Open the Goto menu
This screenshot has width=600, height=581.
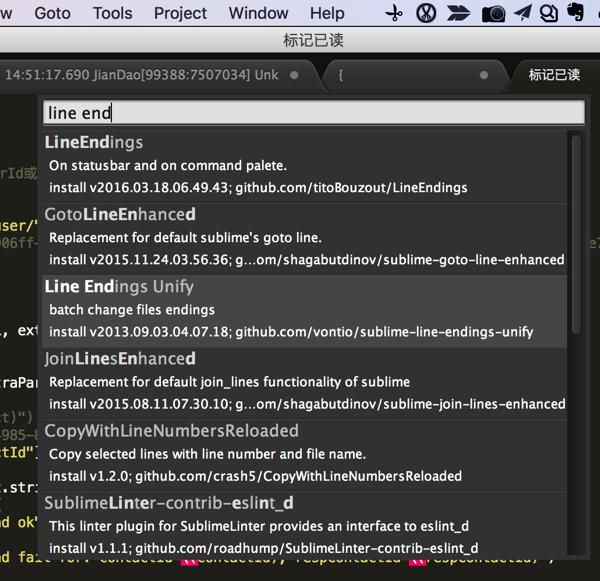coord(53,13)
